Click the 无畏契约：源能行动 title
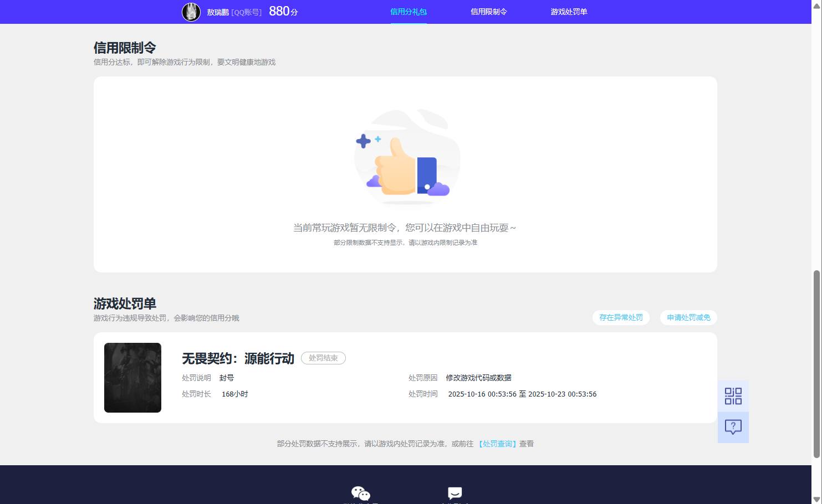Viewport: 822px width, 504px height. [x=238, y=358]
